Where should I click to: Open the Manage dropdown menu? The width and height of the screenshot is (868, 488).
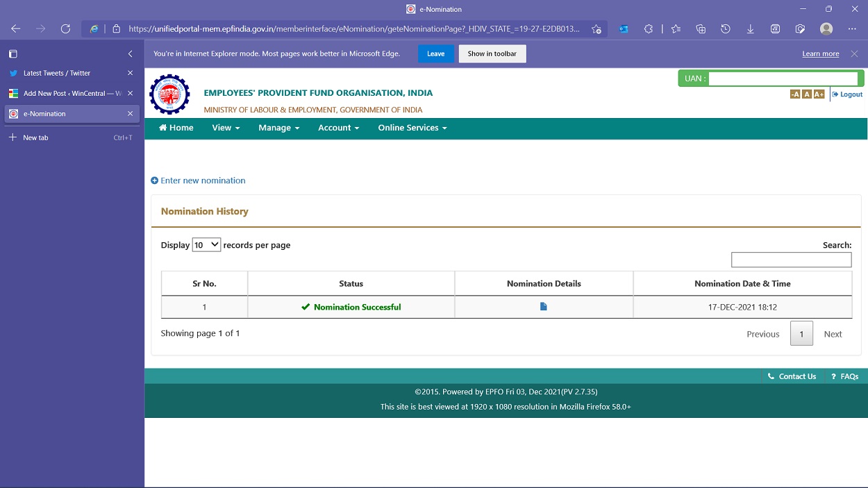(278, 128)
